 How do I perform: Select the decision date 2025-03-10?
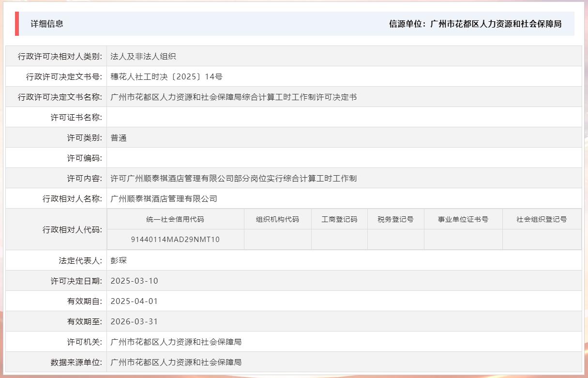(134, 280)
